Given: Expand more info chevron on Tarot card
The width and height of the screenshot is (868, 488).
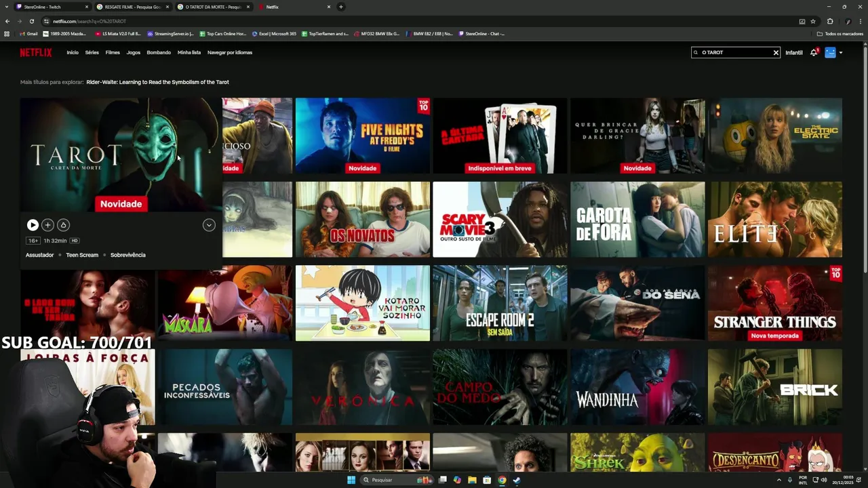Looking at the screenshot, I should pyautogui.click(x=209, y=225).
